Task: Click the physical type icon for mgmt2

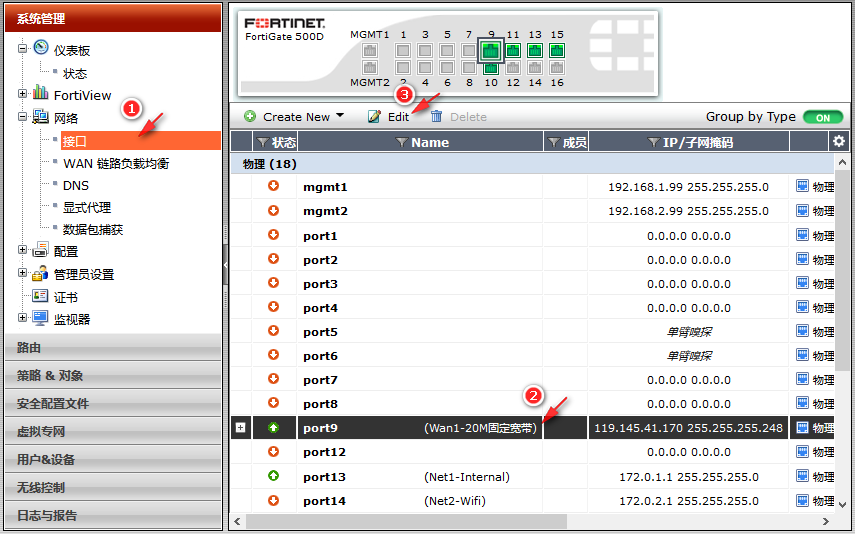Action: pos(802,211)
